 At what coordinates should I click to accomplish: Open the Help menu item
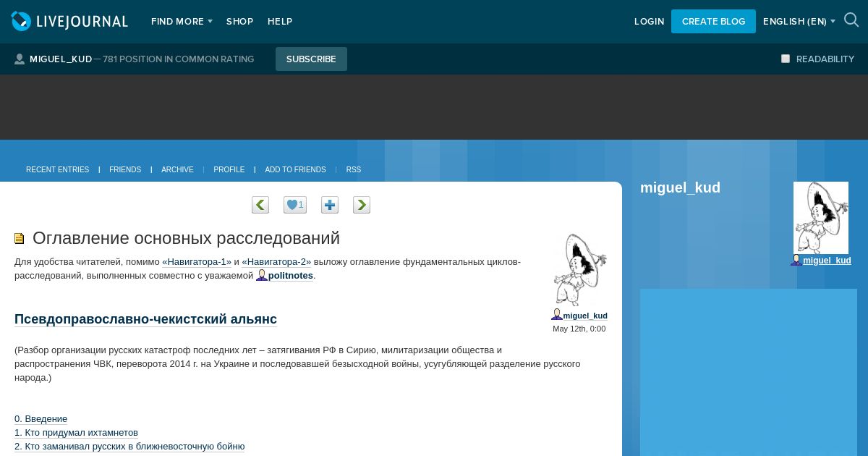click(280, 22)
